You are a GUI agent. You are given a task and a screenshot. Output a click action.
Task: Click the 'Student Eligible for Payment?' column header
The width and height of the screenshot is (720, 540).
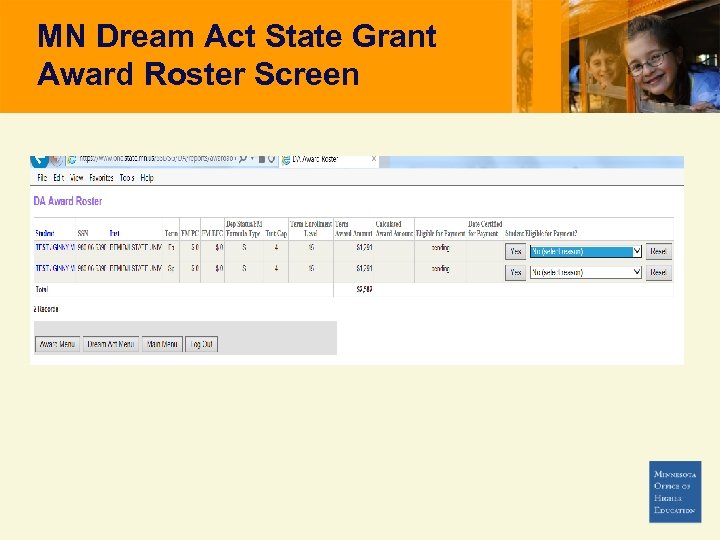point(541,233)
